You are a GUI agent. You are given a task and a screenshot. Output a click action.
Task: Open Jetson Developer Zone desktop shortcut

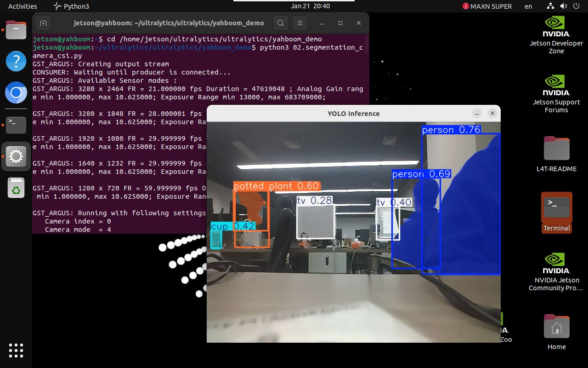click(x=556, y=35)
